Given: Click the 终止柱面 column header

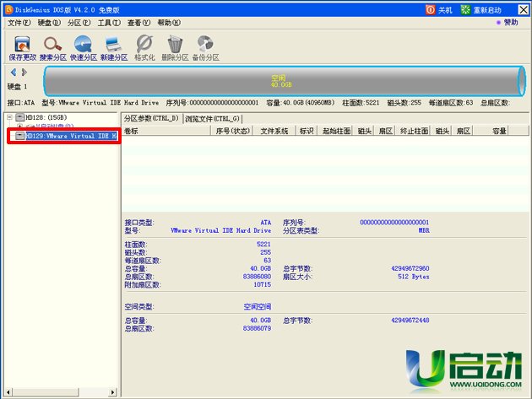Looking at the screenshot, I should pos(414,131).
